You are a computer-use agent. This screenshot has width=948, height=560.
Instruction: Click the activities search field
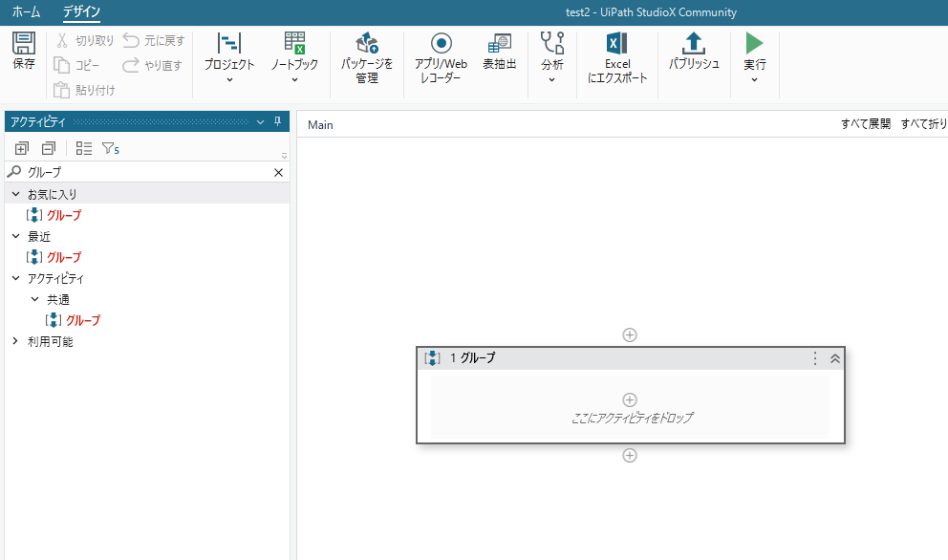pyautogui.click(x=147, y=172)
